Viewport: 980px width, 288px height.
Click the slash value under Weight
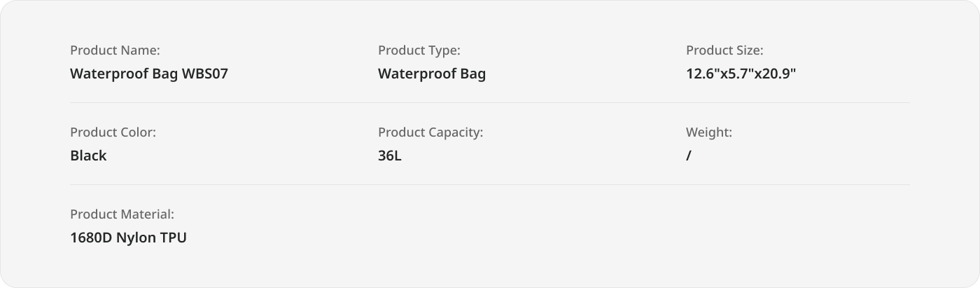689,156
